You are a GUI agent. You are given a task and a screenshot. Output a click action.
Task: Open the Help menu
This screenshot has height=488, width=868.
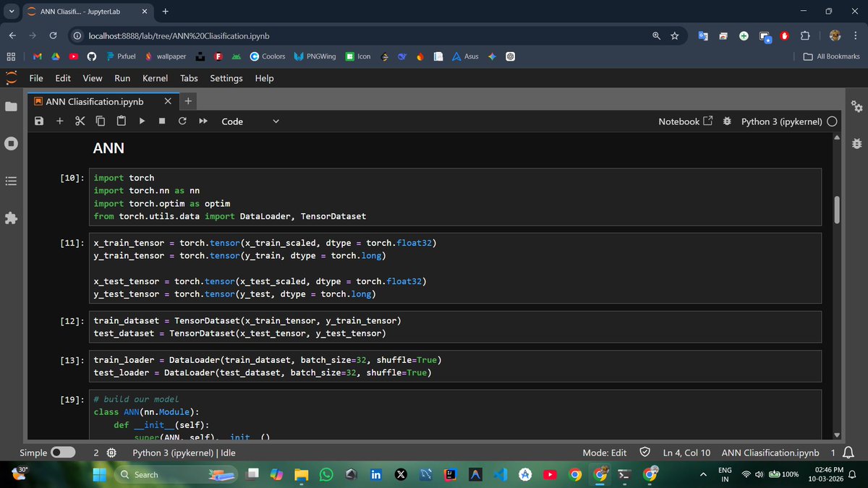tap(265, 78)
